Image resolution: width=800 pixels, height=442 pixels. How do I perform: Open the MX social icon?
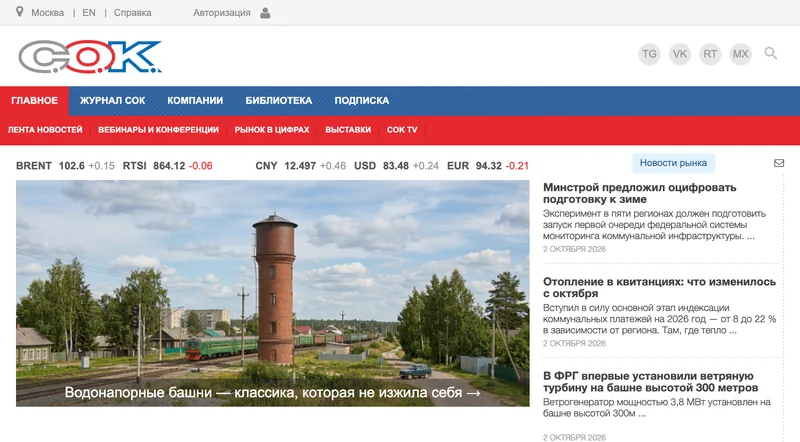[x=740, y=54]
